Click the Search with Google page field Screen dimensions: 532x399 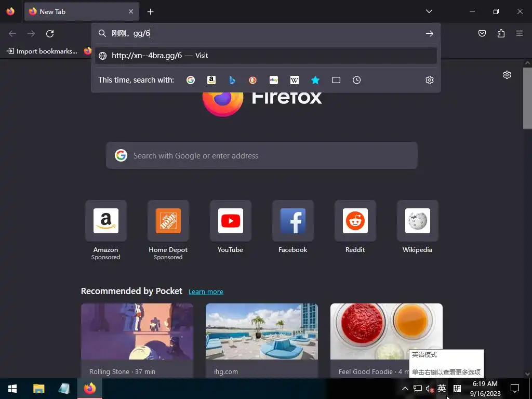pos(262,155)
